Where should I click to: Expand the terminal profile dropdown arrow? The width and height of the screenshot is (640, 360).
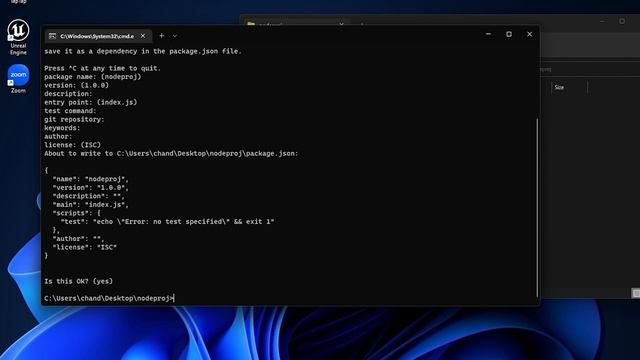[175, 36]
